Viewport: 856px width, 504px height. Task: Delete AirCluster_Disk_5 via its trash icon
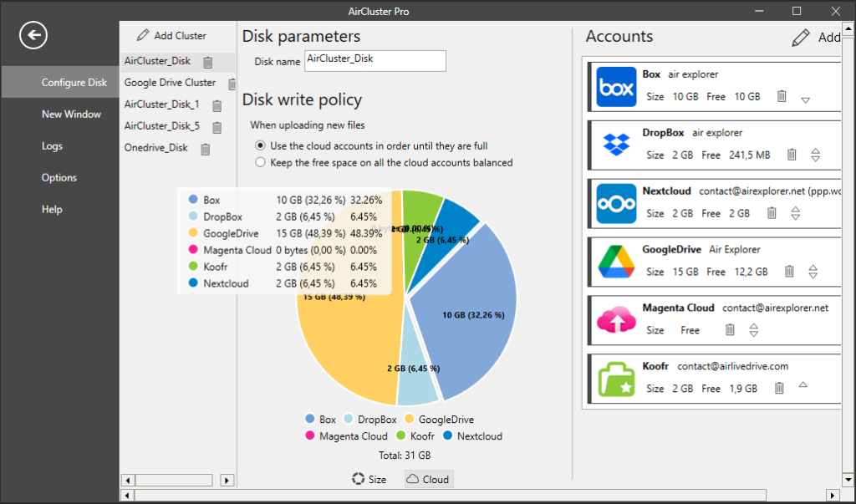217,128
